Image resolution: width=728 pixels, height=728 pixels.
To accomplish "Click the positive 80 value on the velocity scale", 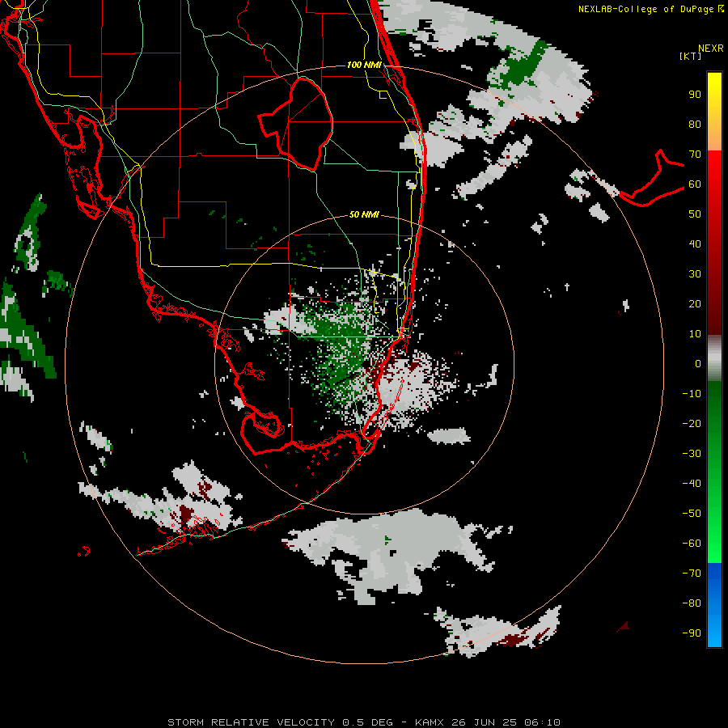I will (695, 125).
